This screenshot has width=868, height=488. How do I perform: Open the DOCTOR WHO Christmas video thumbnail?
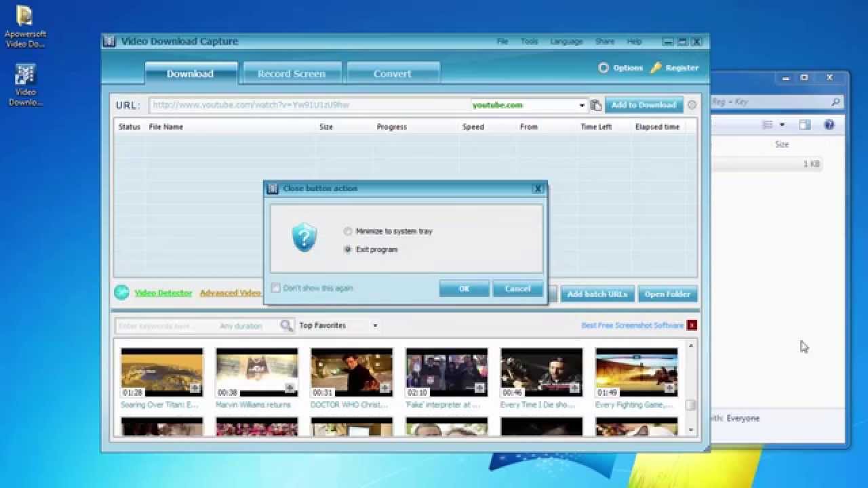[x=352, y=372]
